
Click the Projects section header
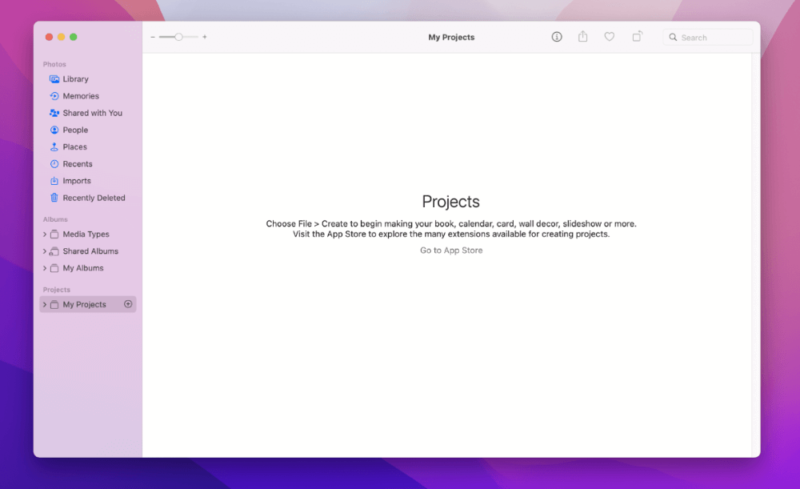[x=57, y=289]
